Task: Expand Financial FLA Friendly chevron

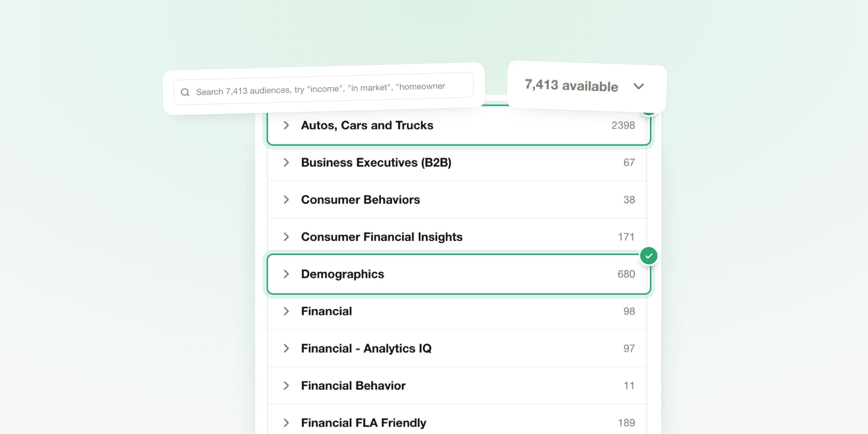Action: point(286,423)
